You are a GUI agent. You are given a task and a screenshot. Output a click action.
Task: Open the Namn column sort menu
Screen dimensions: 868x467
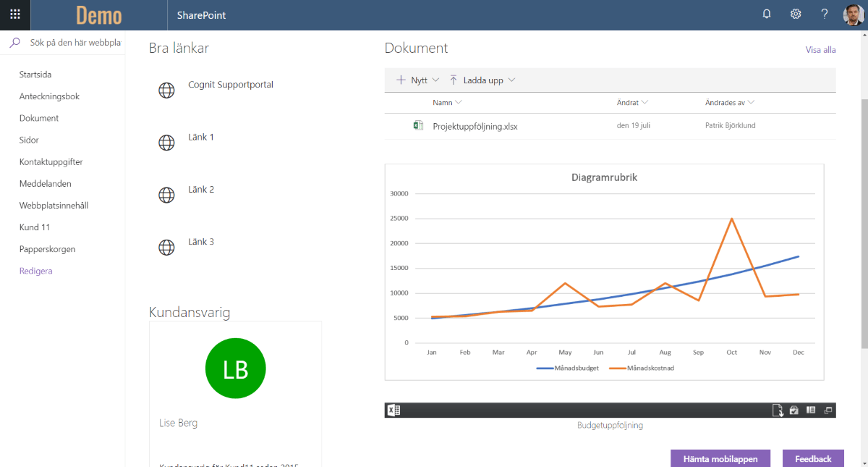pyautogui.click(x=448, y=103)
